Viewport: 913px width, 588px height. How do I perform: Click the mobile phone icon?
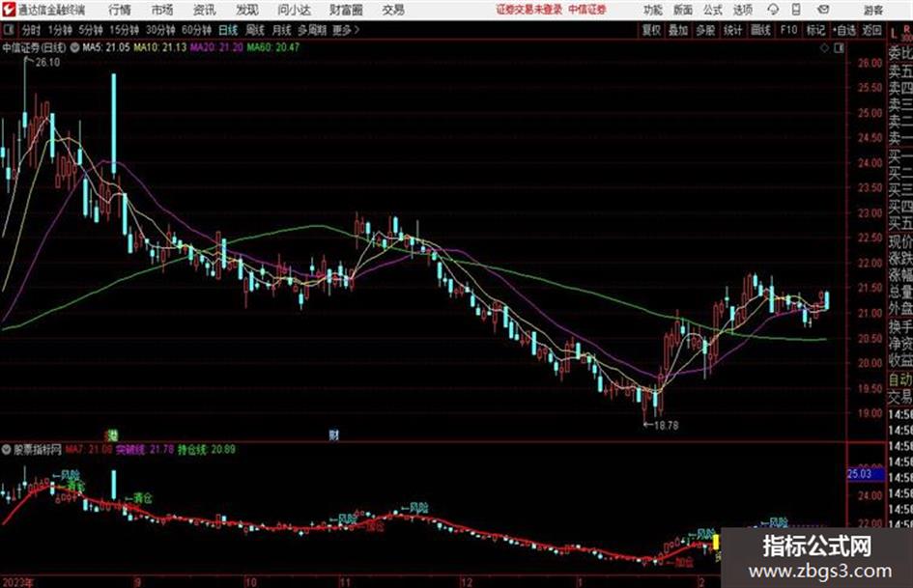pos(796,10)
